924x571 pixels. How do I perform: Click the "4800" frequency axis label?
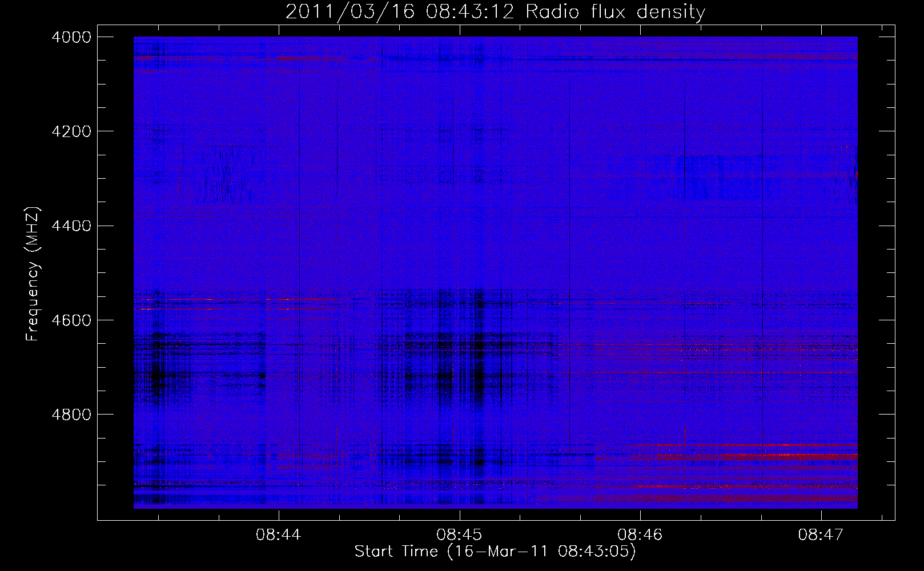pos(71,415)
